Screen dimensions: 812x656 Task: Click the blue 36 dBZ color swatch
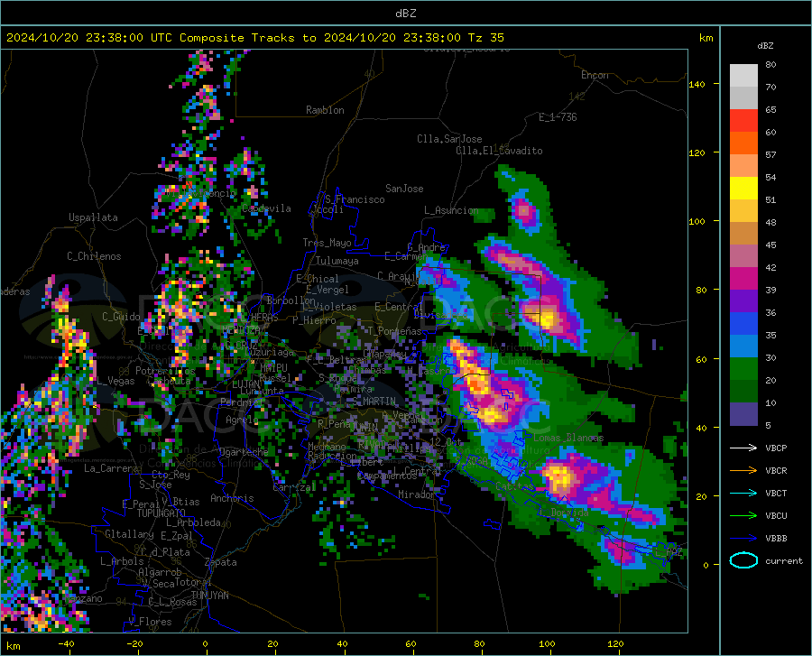(x=743, y=324)
